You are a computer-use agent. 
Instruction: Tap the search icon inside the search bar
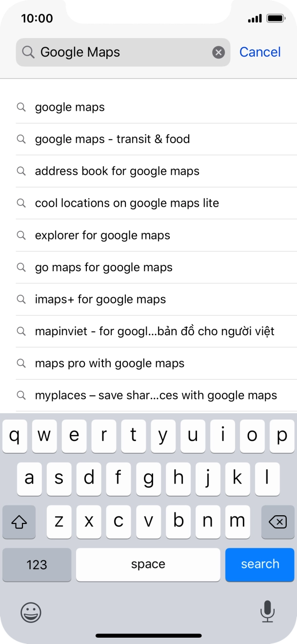pyautogui.click(x=28, y=52)
